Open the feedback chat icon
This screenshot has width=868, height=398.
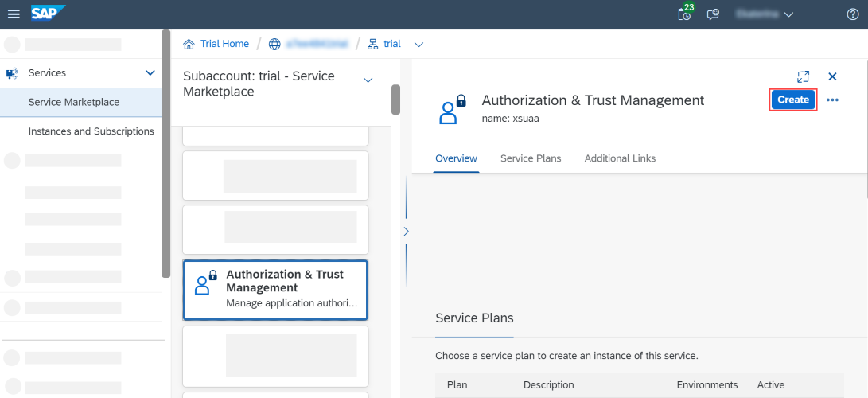tap(714, 14)
